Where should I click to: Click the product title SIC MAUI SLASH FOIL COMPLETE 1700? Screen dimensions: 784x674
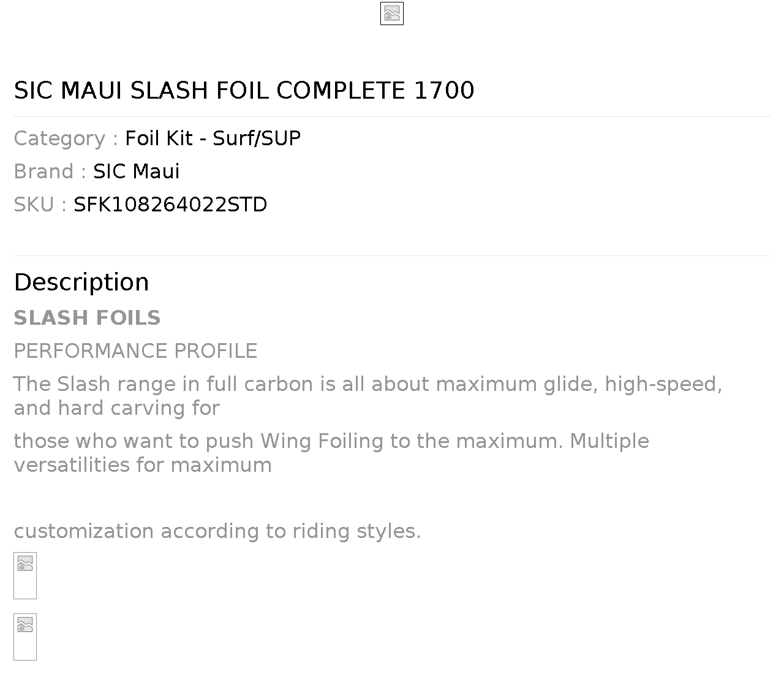(x=244, y=91)
